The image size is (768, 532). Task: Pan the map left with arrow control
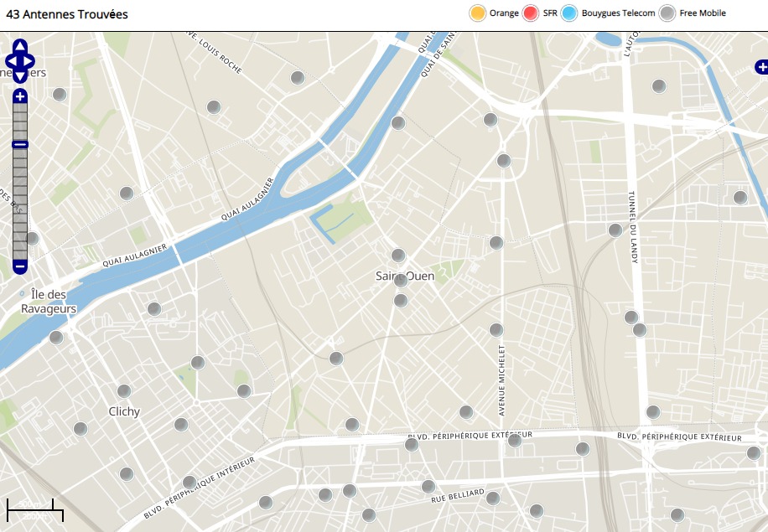tap(11, 61)
